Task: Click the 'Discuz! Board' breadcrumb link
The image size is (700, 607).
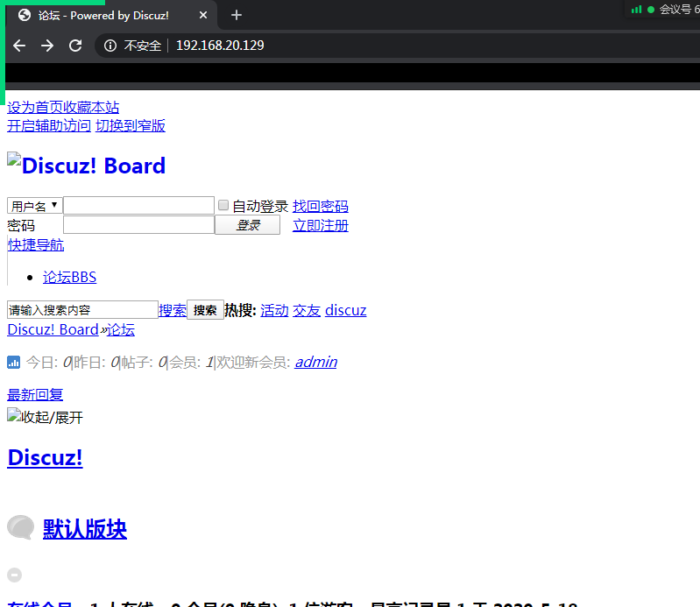Action: [x=53, y=329]
